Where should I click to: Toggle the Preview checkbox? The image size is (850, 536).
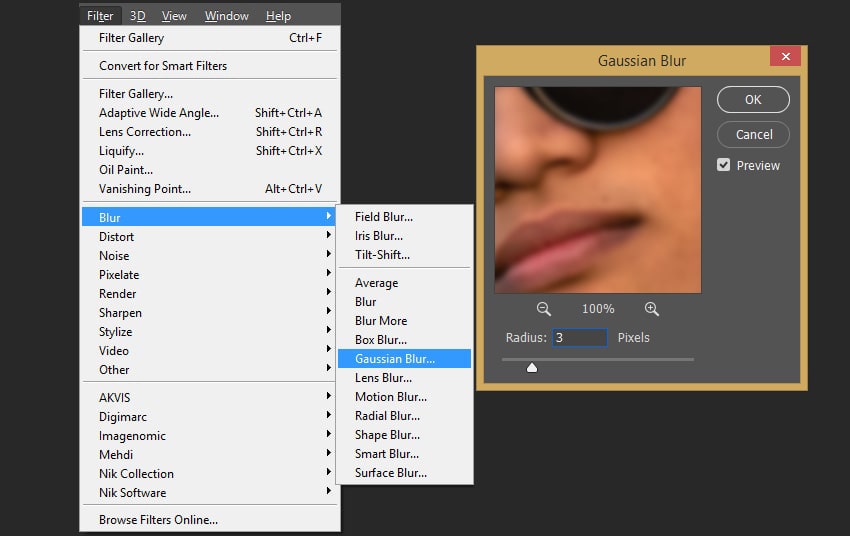pos(724,165)
